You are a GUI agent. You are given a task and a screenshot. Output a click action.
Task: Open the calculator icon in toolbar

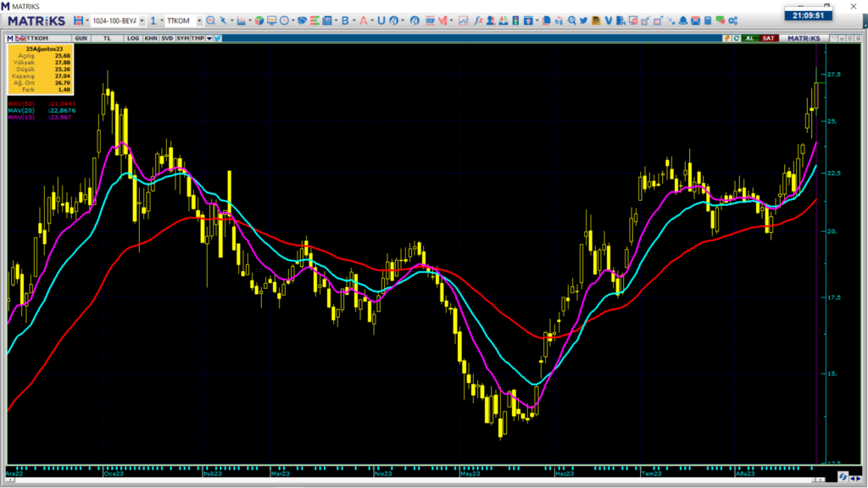point(708,20)
